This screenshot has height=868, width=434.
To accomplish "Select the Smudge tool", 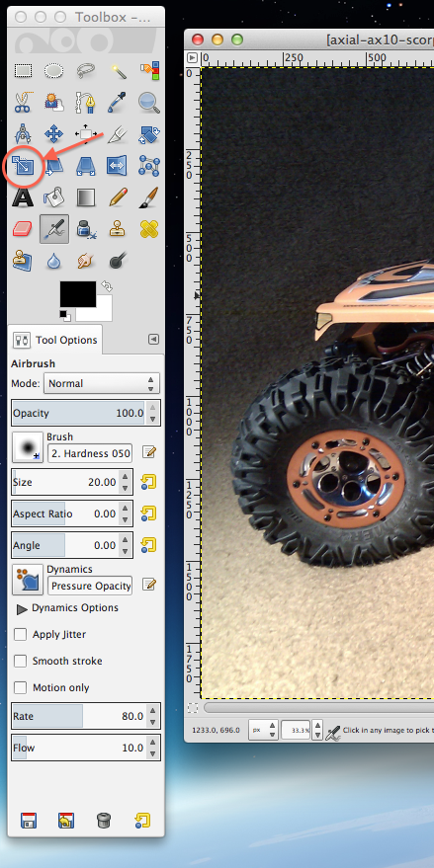I will [x=85, y=260].
